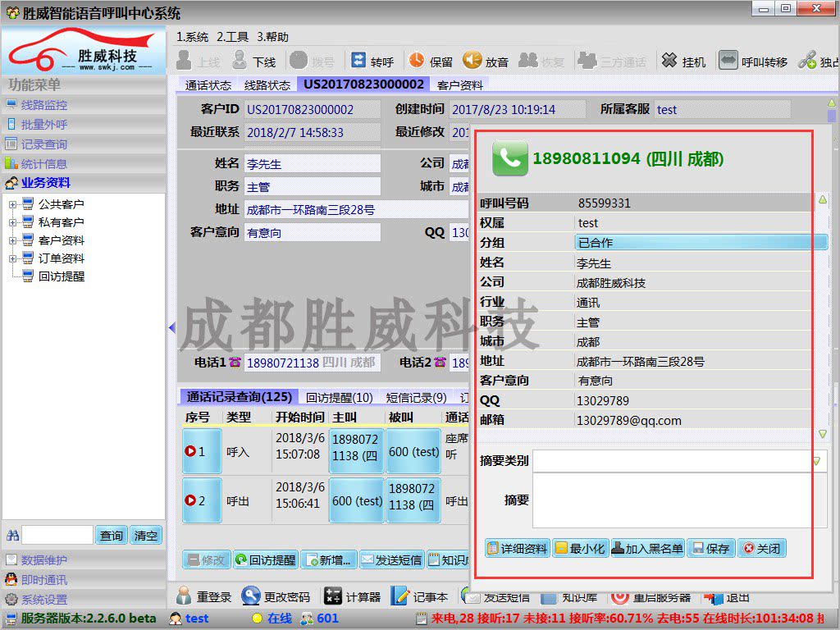Screen dimensions: 840x630
Task: Click the 下线 offline toolbar icon
Action: click(239, 60)
